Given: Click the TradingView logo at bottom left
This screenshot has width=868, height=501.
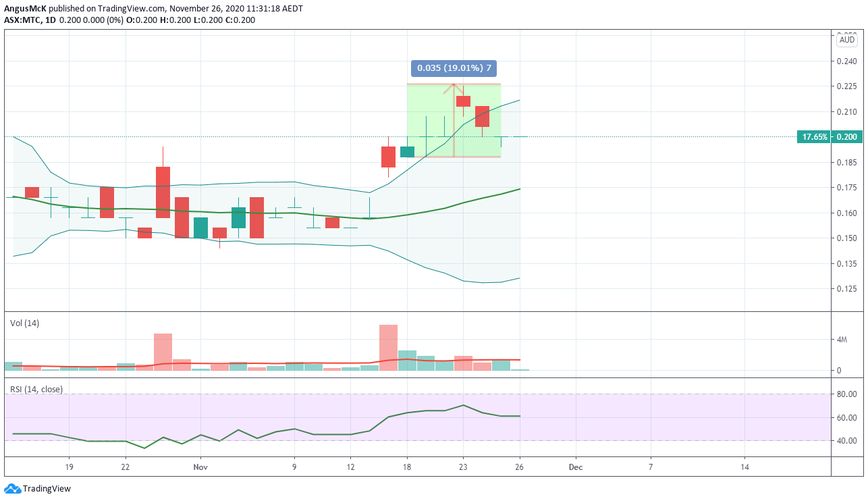Looking at the screenshot, I should (x=37, y=488).
